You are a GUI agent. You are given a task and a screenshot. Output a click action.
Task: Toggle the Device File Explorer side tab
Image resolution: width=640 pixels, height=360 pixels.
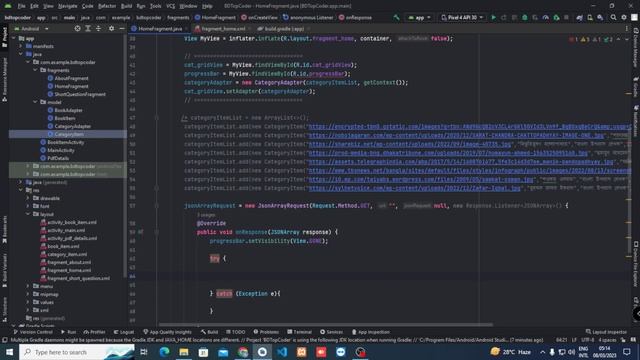(636, 264)
